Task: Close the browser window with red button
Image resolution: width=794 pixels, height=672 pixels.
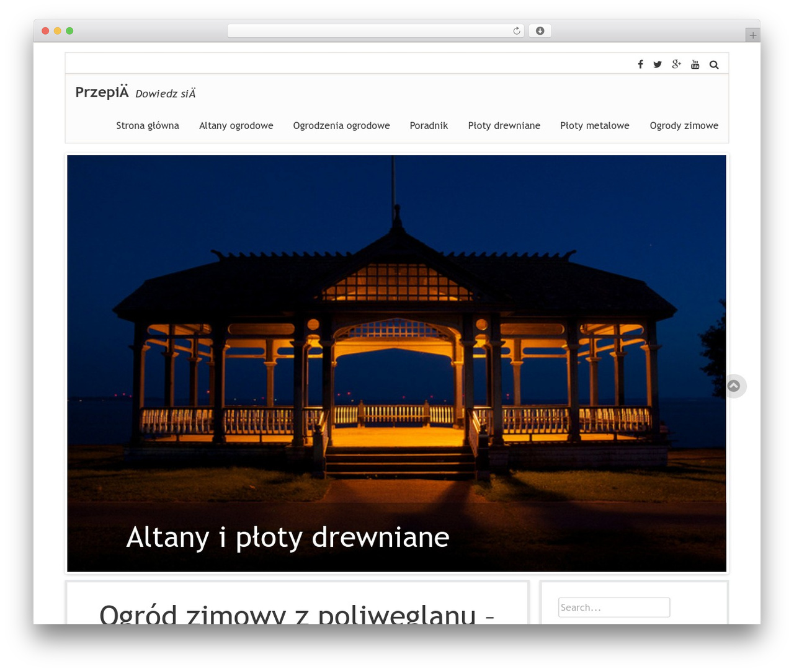Action: [45, 31]
